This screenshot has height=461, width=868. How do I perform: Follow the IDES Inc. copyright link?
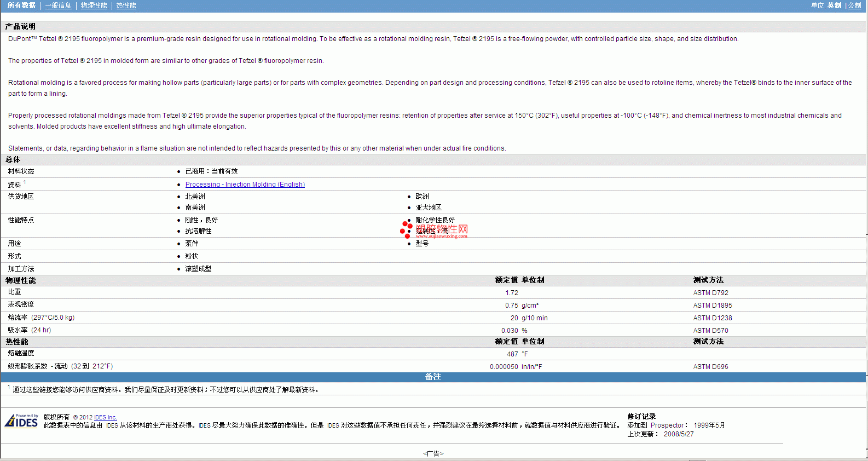point(106,417)
